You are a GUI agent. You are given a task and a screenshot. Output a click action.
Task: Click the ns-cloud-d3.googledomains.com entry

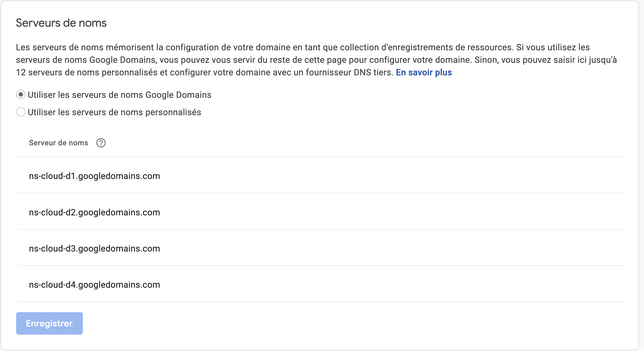point(95,249)
